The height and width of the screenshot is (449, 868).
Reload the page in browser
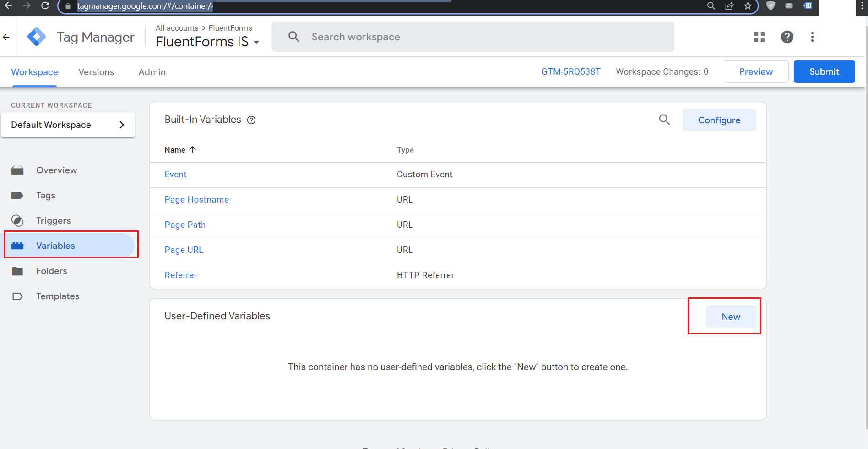tap(45, 6)
